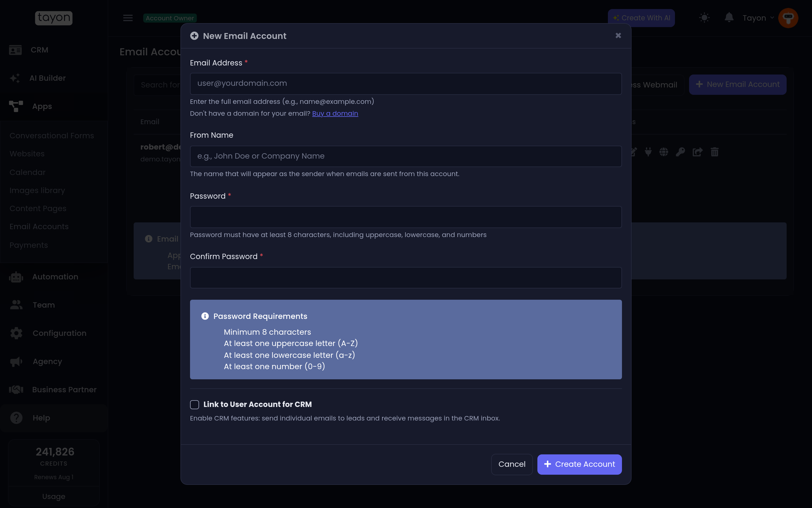Click the Email Address input field

[406, 84]
